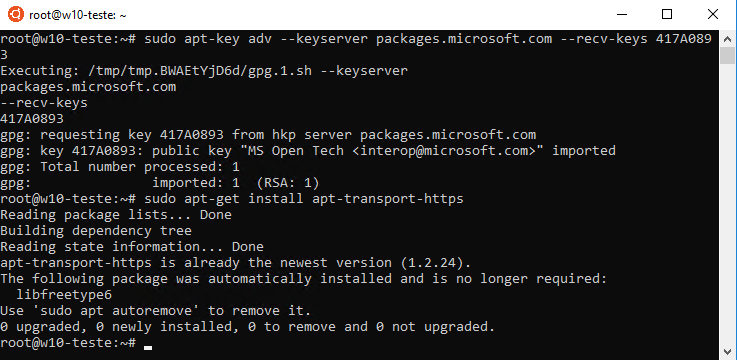Open the Ubuntu icon window menu
The image size is (737, 360).
(x=15, y=15)
